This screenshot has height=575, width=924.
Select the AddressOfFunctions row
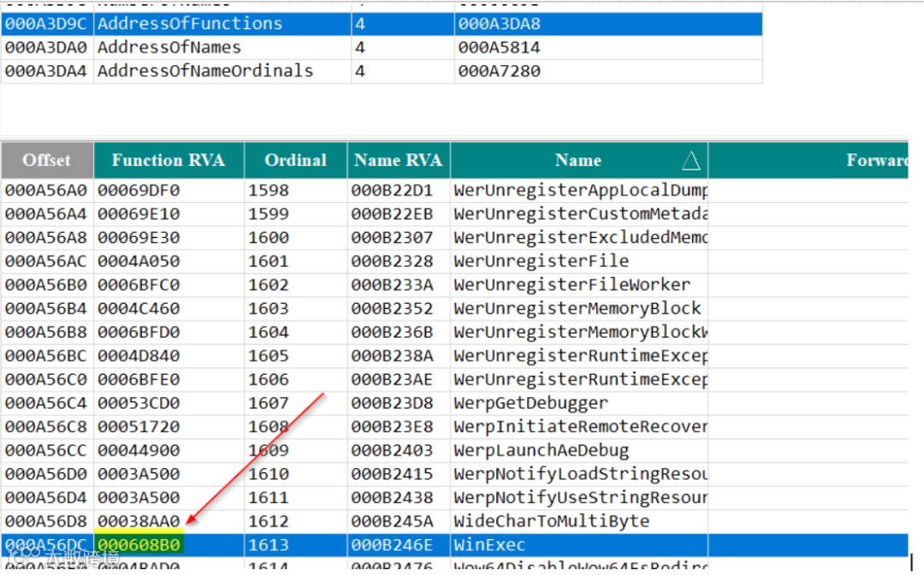[x=382, y=24]
